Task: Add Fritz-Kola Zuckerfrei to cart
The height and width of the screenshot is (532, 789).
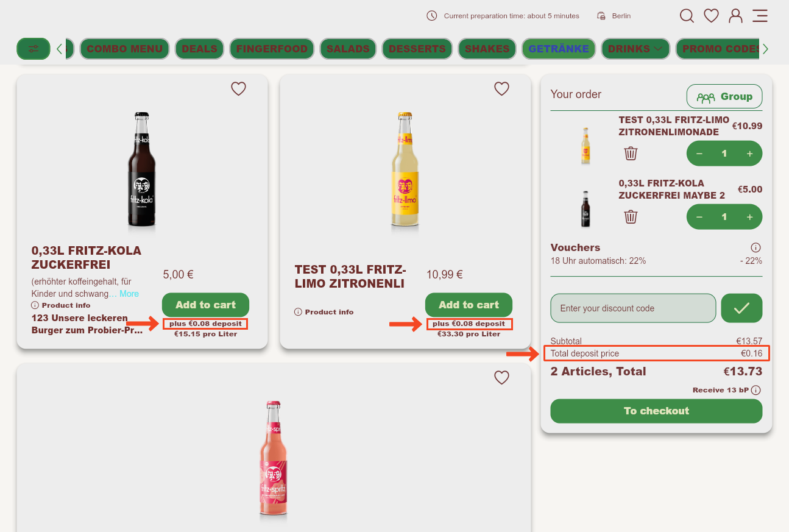Action: [205, 305]
